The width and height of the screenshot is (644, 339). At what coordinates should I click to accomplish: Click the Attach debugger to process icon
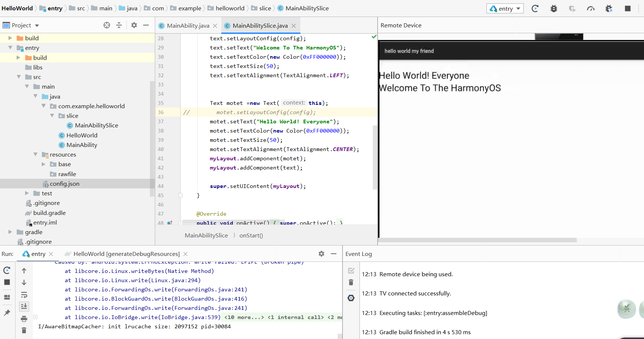[609, 8]
